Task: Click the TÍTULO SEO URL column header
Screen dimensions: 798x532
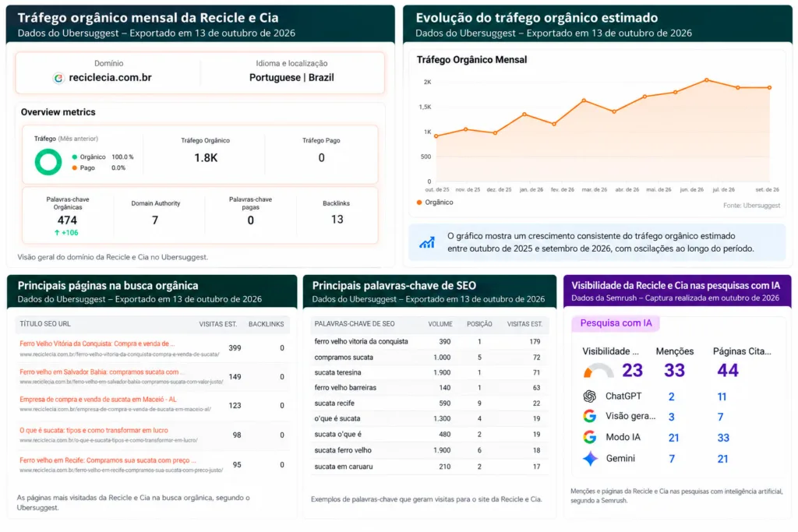Action: [45, 324]
